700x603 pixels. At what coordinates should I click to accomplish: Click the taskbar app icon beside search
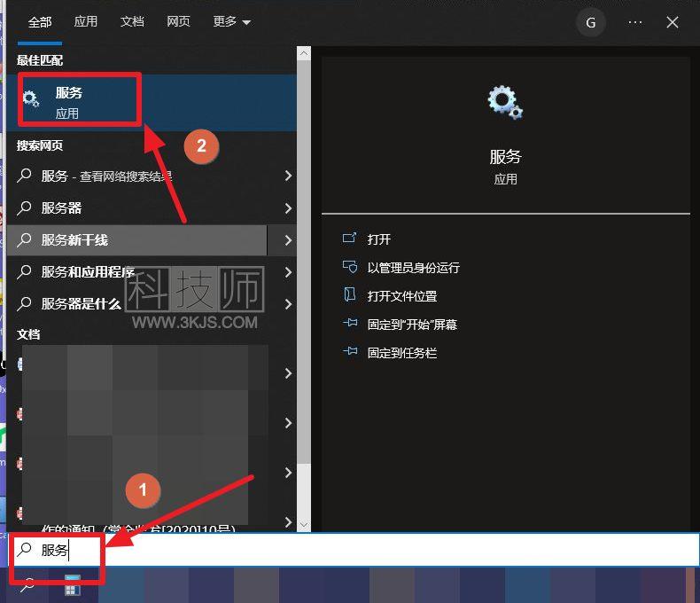[73, 585]
